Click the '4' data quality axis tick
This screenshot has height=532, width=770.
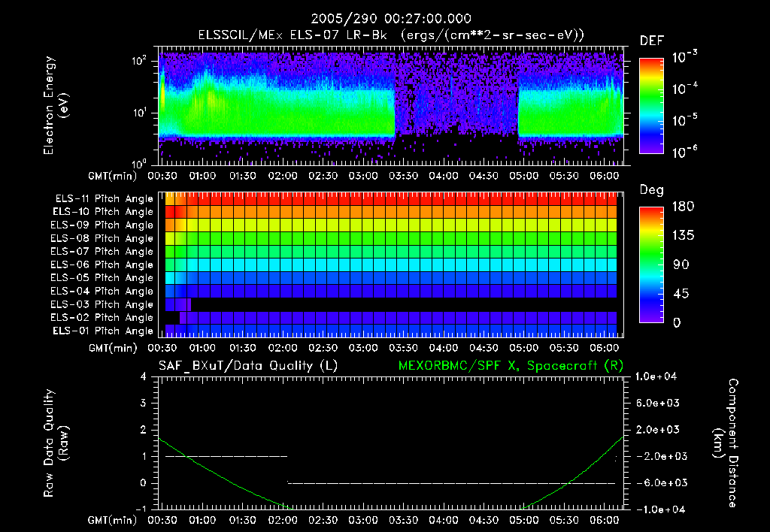[144, 376]
